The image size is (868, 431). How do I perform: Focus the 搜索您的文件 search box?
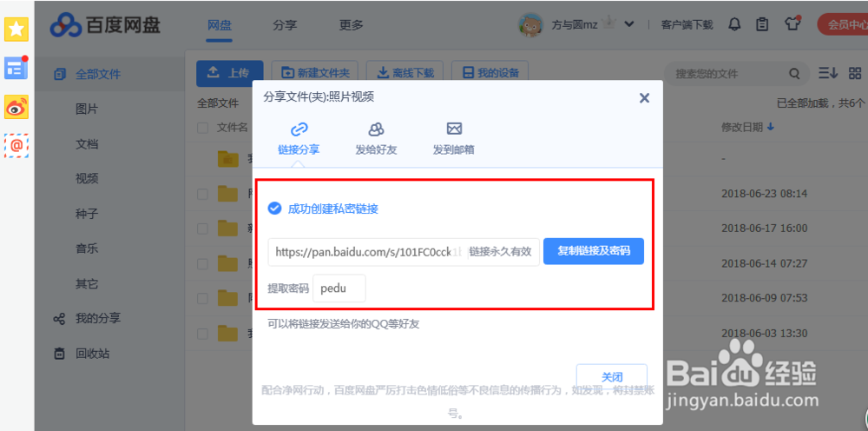[x=728, y=74]
